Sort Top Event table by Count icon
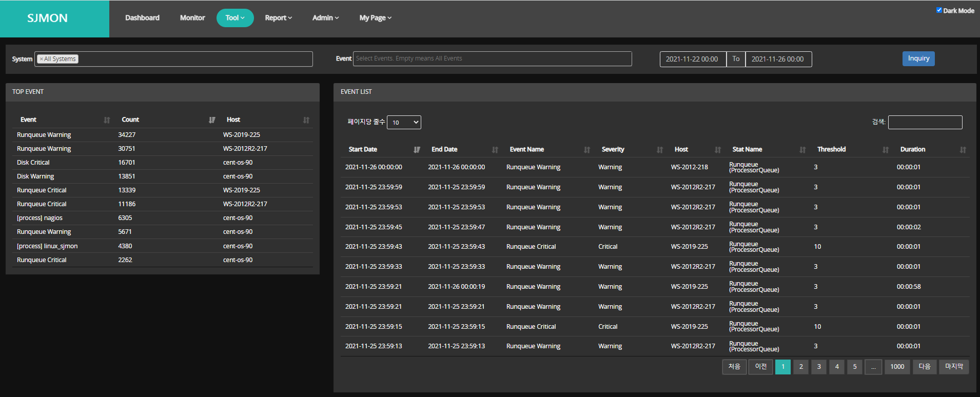980x397 pixels. [x=212, y=120]
